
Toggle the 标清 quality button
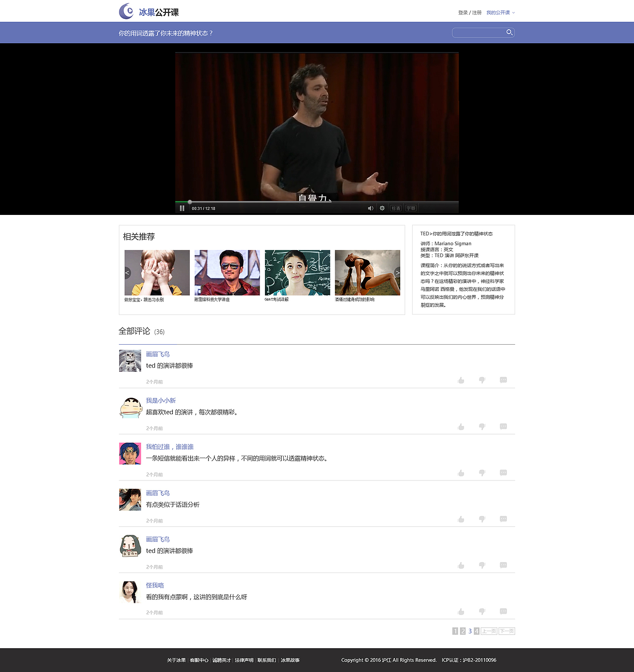coord(396,208)
